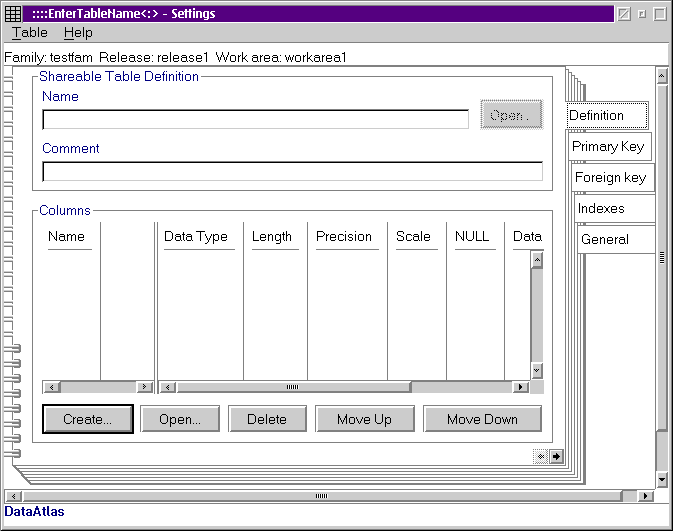This screenshot has width=673, height=531.
Task: Turn to next notebook page with right arrow
Action: click(557, 456)
